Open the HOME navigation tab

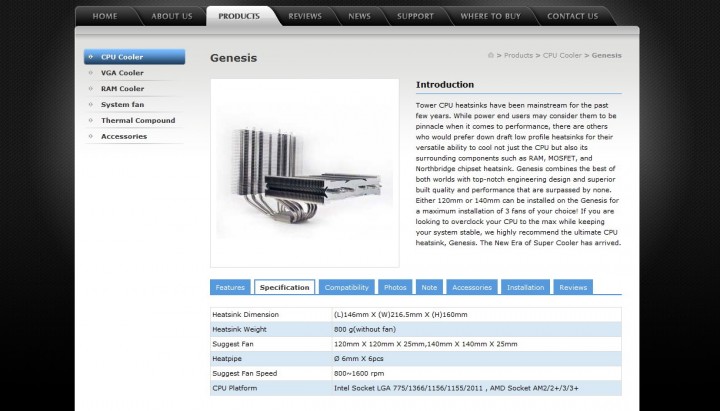click(105, 16)
